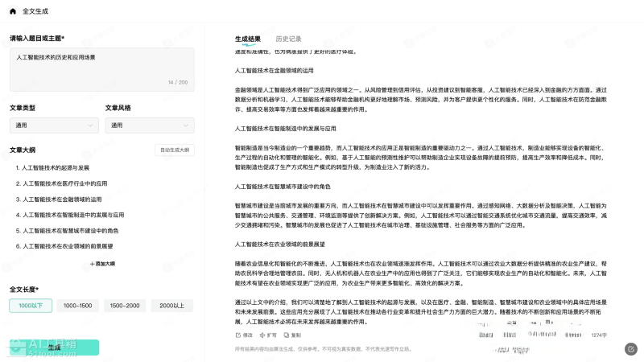Select outline item 1 人工智能技术的起源与发展
Image resolution: width=644 pixels, height=362 pixels.
click(x=52, y=168)
